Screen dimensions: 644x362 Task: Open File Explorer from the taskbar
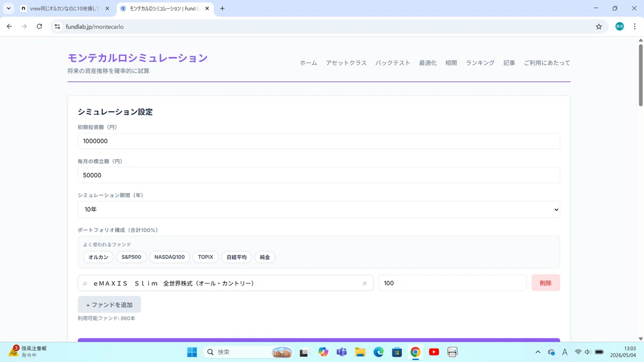[360, 352]
